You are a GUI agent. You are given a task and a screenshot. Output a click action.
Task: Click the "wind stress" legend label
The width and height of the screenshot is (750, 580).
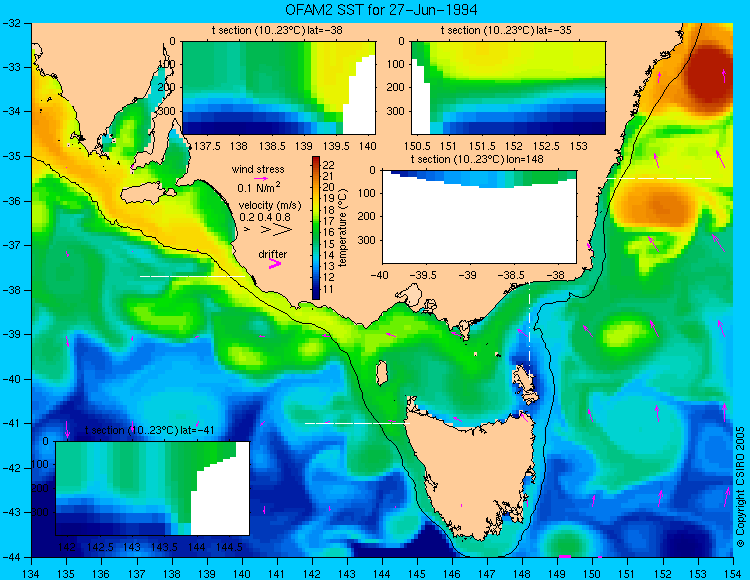point(258,169)
